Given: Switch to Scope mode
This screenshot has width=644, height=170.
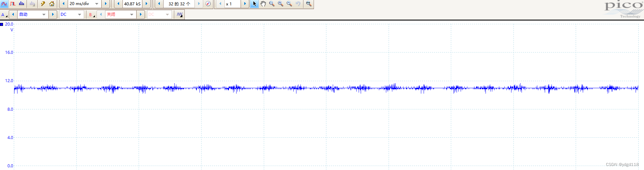Looking at the screenshot, I should (4, 4).
